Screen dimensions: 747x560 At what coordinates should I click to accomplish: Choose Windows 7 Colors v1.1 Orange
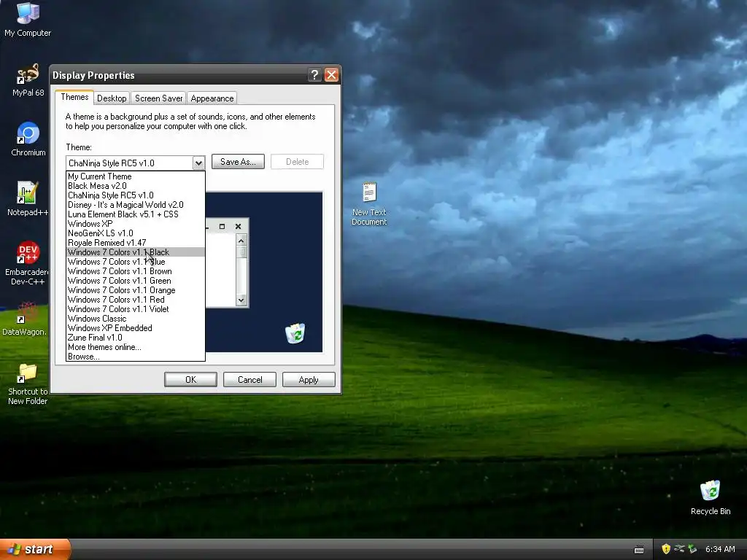[136, 290]
